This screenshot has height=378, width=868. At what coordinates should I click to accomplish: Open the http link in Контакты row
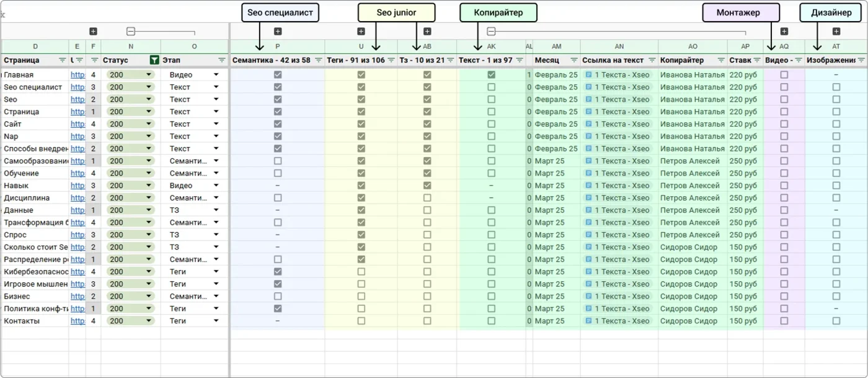pyautogui.click(x=77, y=321)
